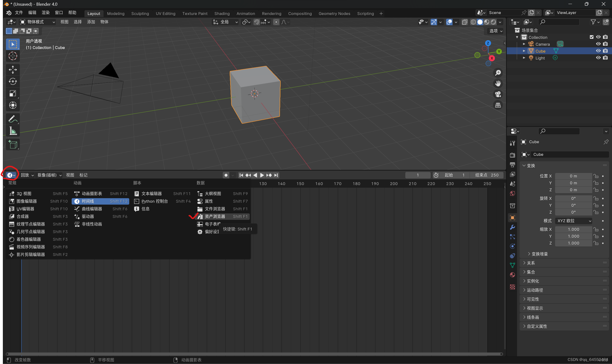
Task: Choose 资产浏览器 from the editor menu
Action: click(x=215, y=216)
